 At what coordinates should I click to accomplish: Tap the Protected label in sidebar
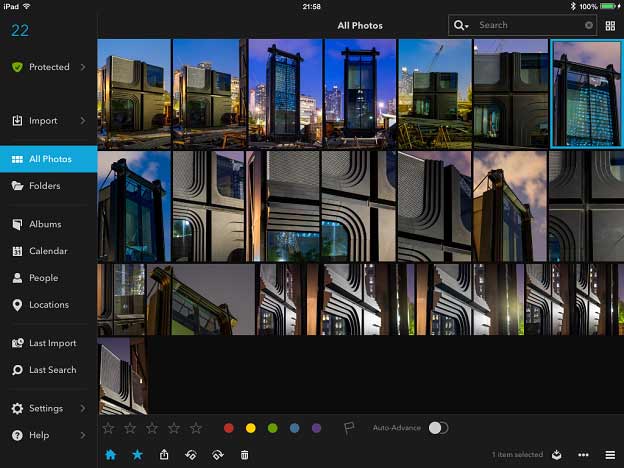coord(49,67)
